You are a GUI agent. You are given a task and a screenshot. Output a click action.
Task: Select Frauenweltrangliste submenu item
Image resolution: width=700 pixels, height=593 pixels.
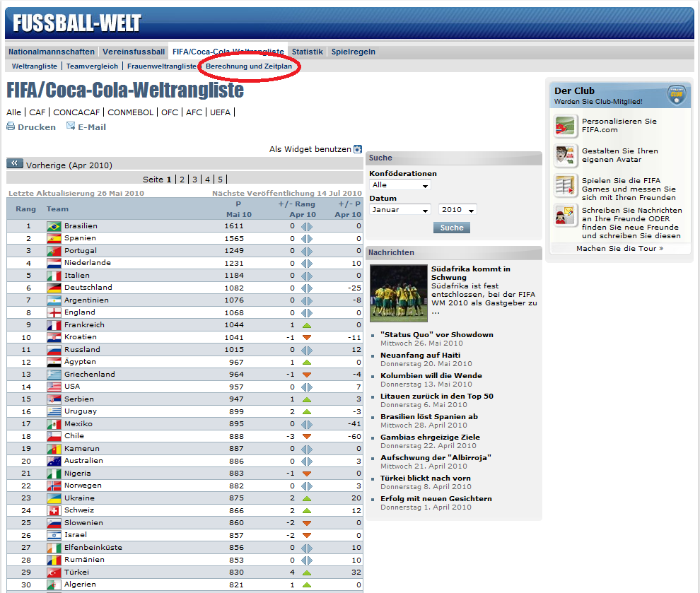[x=162, y=66]
